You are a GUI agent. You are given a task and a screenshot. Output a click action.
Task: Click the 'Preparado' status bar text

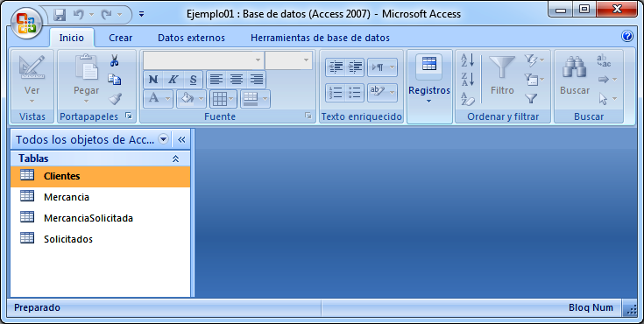coord(37,307)
